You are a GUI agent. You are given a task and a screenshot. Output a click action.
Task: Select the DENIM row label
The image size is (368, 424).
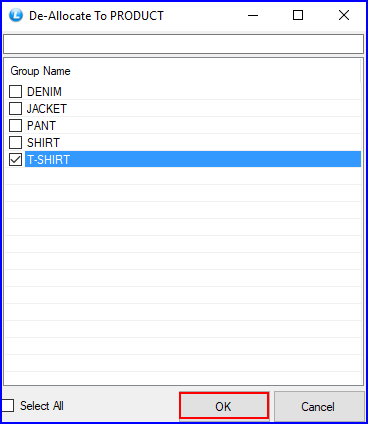click(44, 92)
